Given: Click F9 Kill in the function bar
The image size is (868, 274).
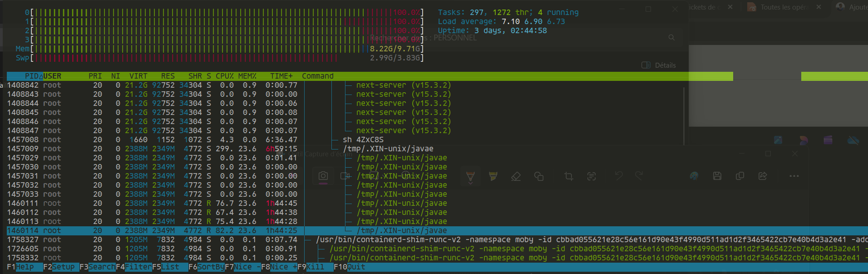Looking at the screenshot, I should (x=311, y=267).
